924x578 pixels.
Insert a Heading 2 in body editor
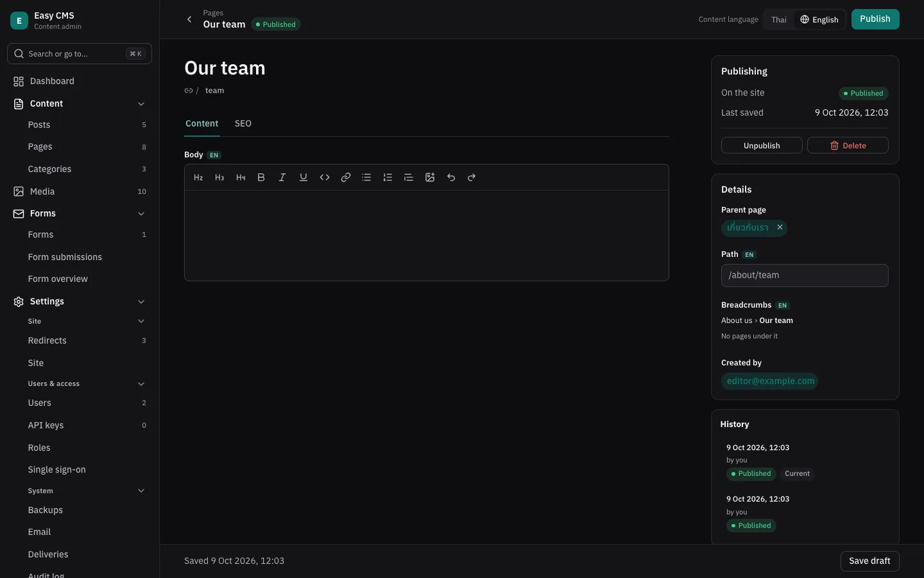(198, 177)
